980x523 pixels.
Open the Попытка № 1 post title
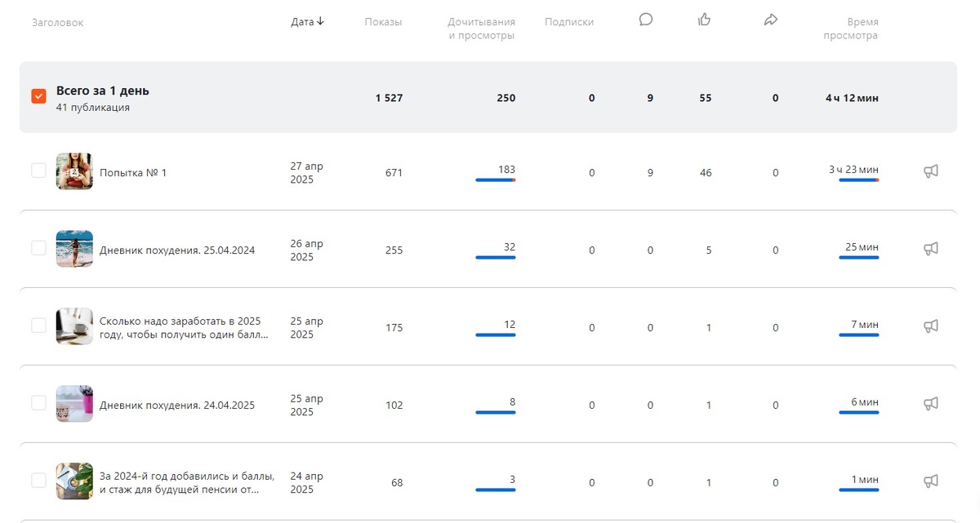click(133, 173)
